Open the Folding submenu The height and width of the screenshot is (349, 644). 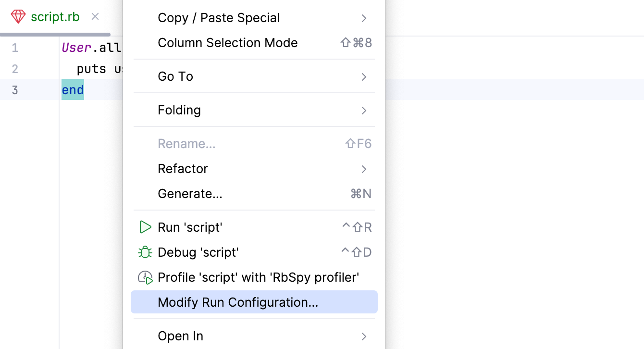pyautogui.click(x=179, y=110)
